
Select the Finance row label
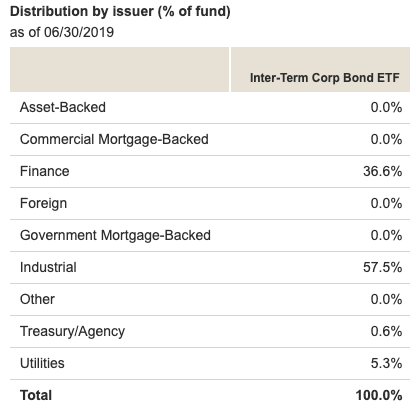[45, 171]
